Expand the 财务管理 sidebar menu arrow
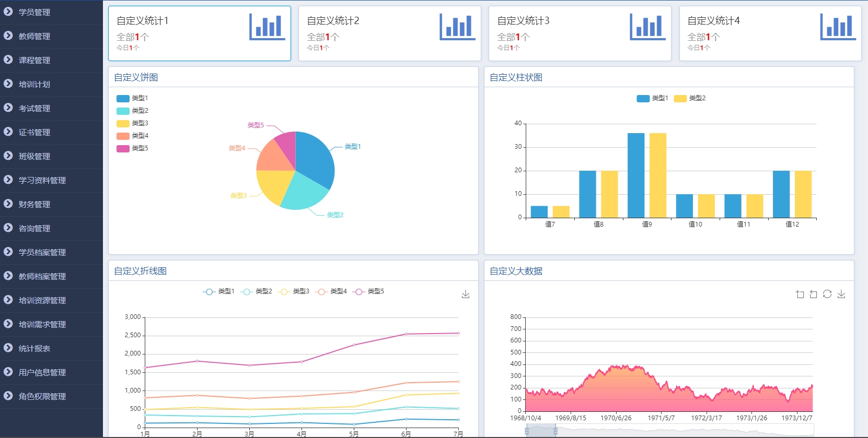The image size is (868, 438). (x=8, y=204)
